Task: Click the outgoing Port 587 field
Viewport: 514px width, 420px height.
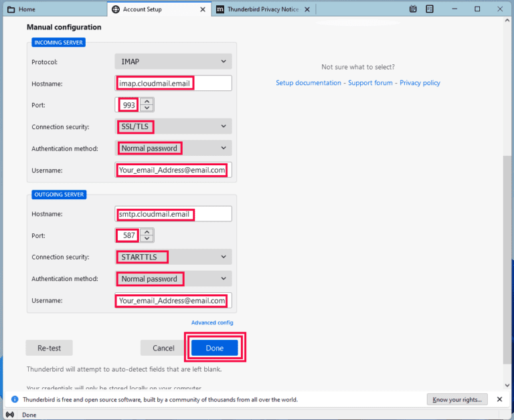Action: point(127,235)
